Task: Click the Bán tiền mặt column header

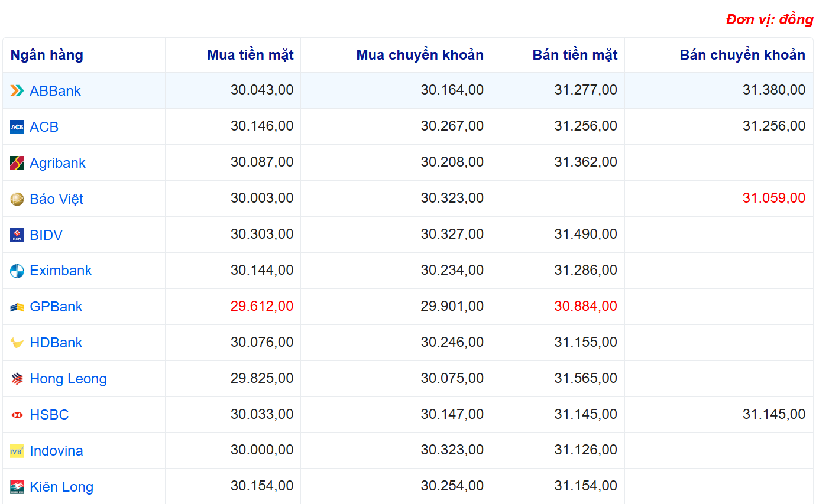Action: pyautogui.click(x=575, y=55)
